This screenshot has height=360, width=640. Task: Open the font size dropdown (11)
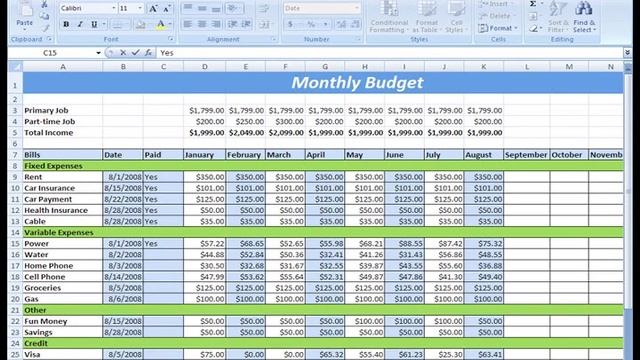click(x=140, y=8)
